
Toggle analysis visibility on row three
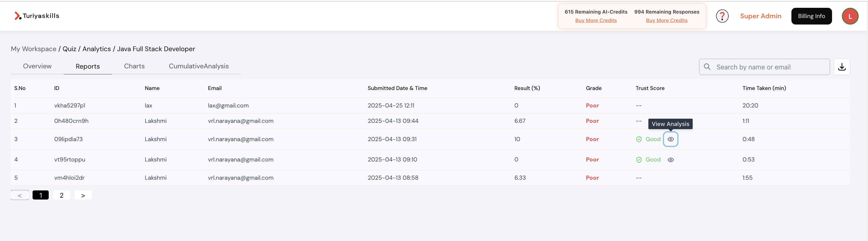(x=671, y=139)
